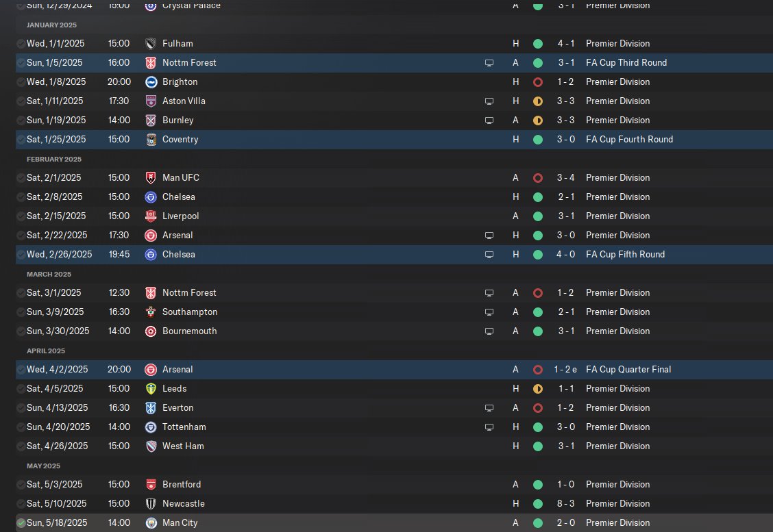Click the Coventry club crest icon

click(151, 140)
